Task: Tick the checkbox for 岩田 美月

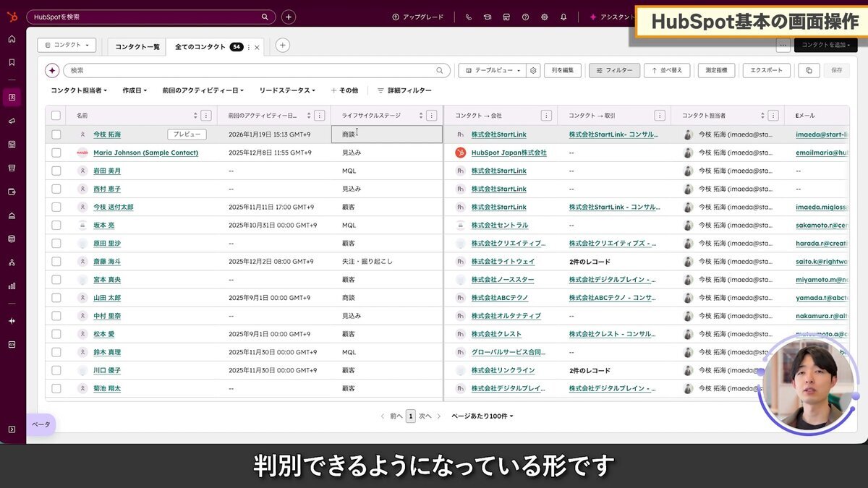Action: click(x=56, y=171)
